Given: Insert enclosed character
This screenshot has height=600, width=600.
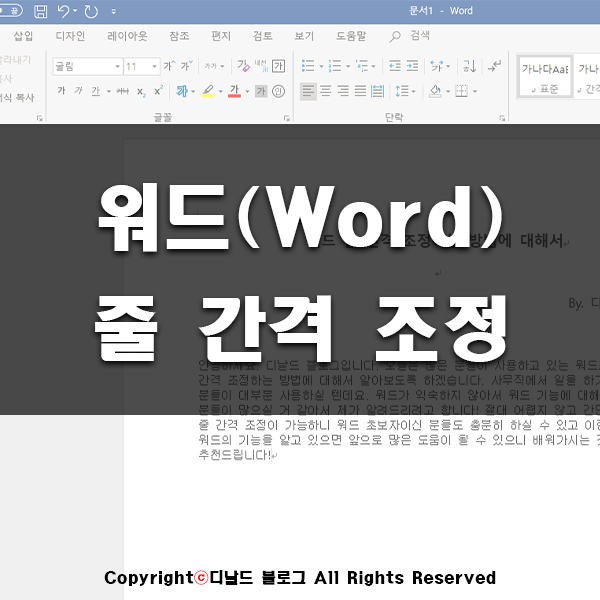Looking at the screenshot, I should [278, 91].
